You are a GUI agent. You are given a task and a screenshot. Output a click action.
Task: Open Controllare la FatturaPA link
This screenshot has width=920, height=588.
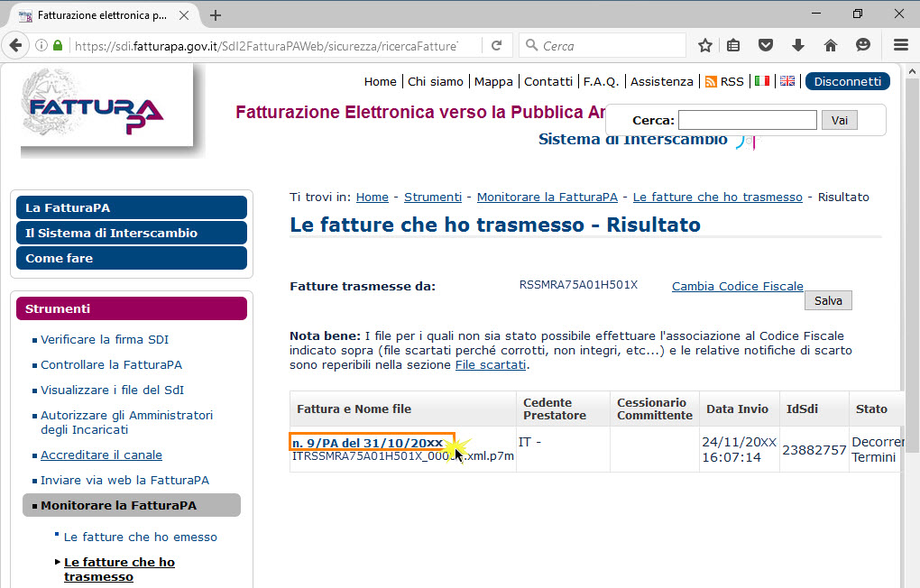112,364
